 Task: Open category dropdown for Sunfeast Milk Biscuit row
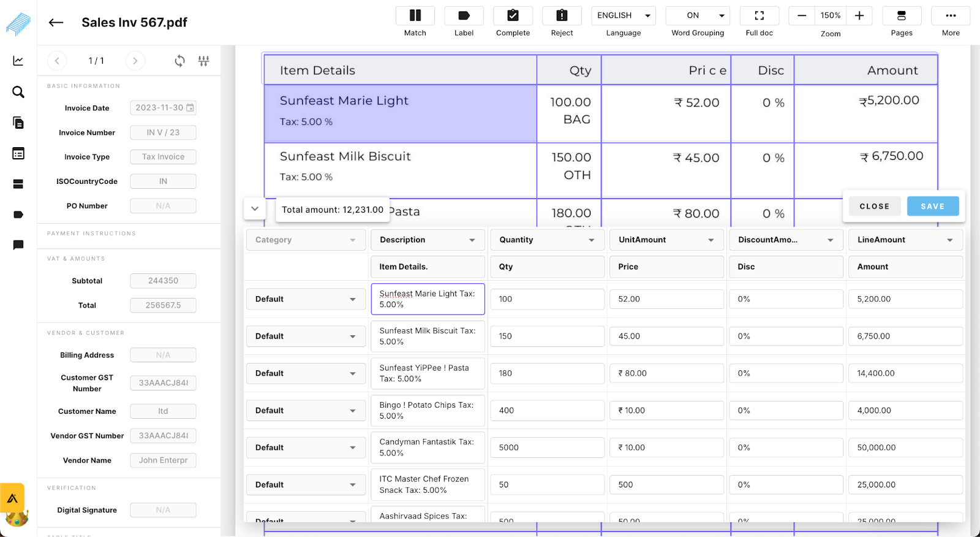pyautogui.click(x=306, y=337)
